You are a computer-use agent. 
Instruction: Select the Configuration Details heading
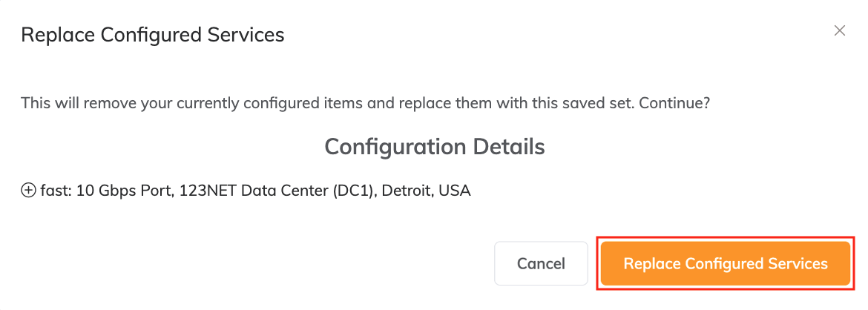[434, 146]
